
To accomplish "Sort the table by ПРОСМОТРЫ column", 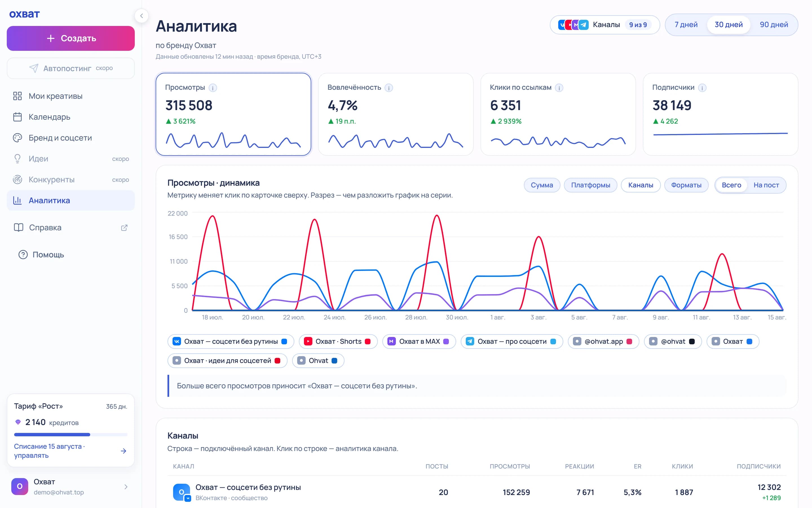I will pos(510,466).
